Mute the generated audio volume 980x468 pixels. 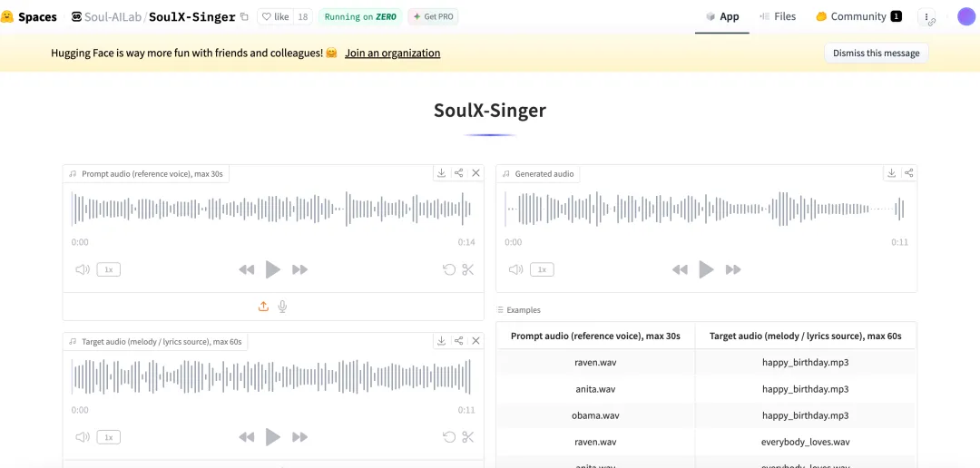pyautogui.click(x=515, y=269)
